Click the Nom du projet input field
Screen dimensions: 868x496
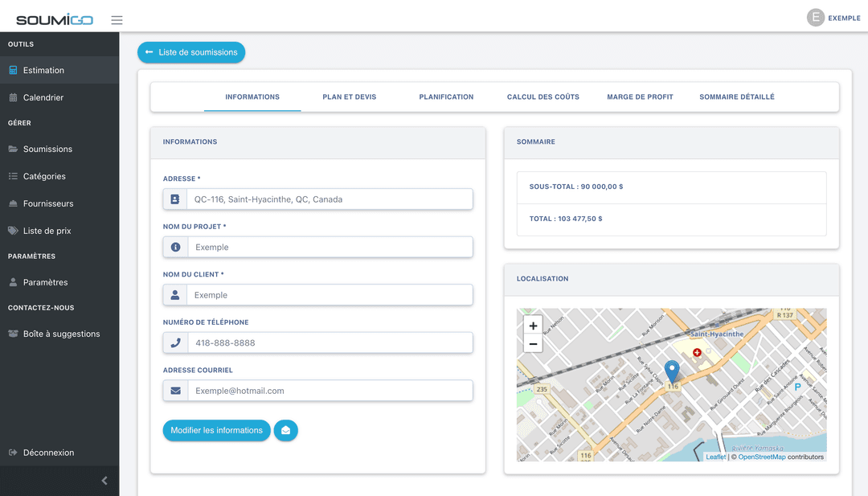click(330, 248)
